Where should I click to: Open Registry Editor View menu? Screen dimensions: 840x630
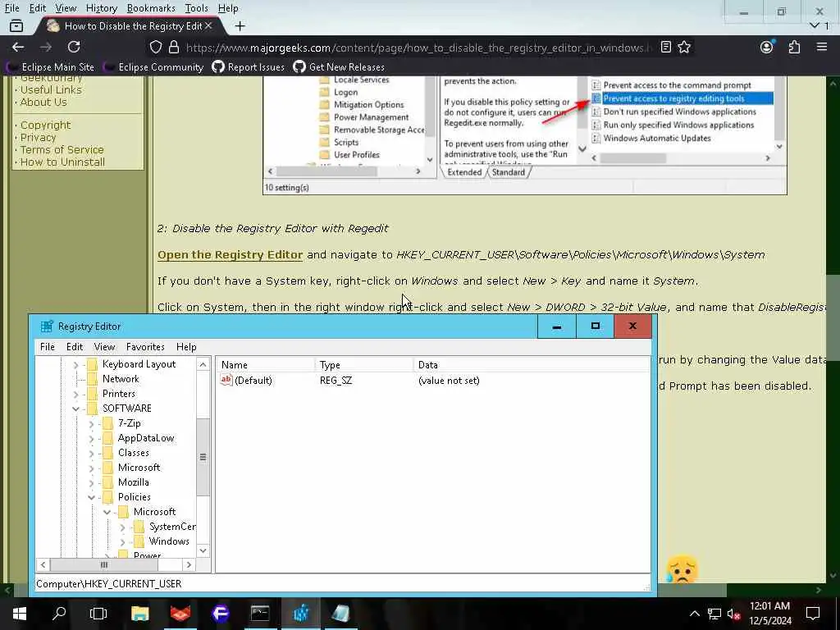[104, 347]
